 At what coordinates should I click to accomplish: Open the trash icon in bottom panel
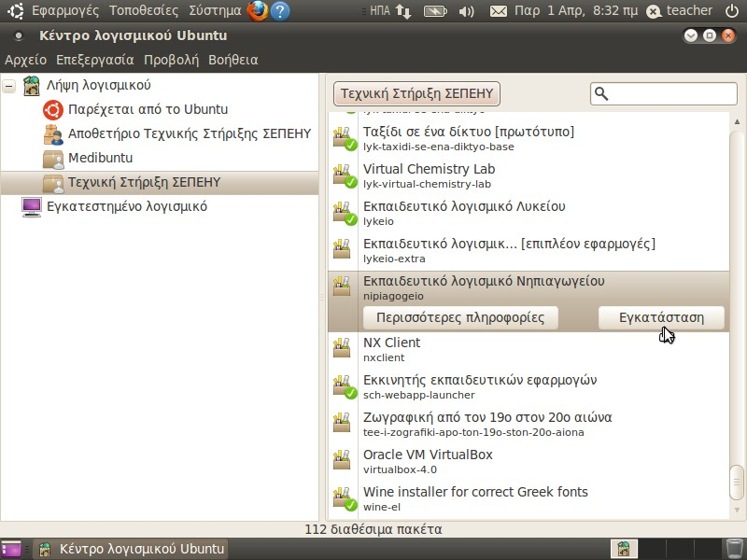[x=735, y=549]
